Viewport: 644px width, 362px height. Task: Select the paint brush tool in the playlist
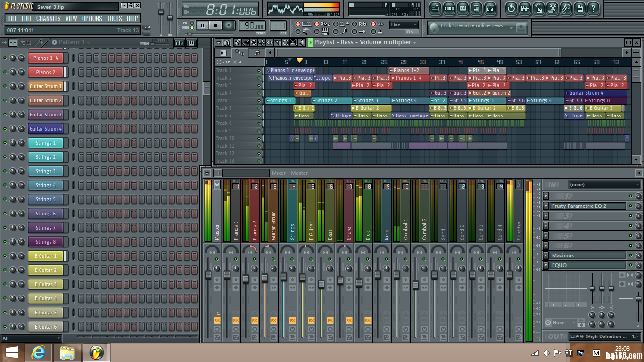(x=246, y=42)
